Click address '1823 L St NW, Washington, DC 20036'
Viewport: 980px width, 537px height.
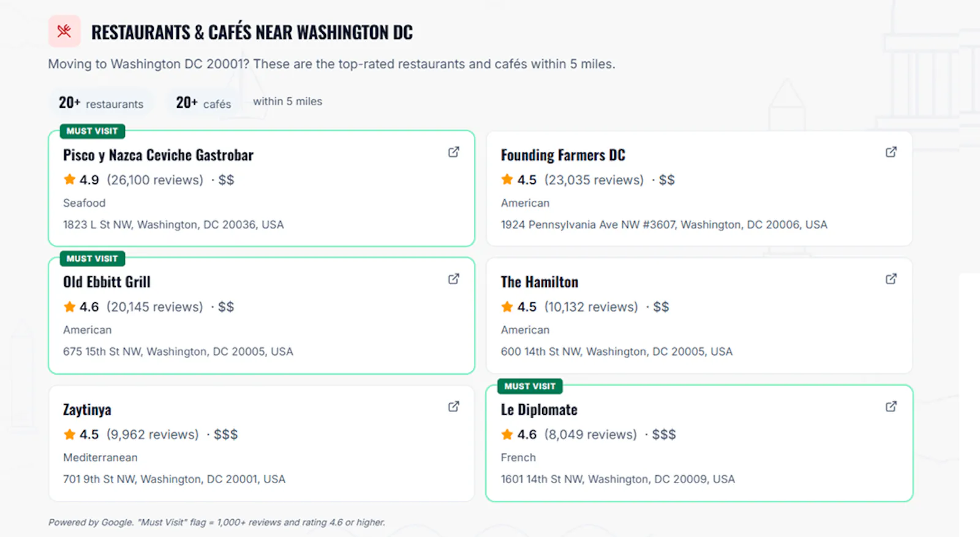(173, 225)
